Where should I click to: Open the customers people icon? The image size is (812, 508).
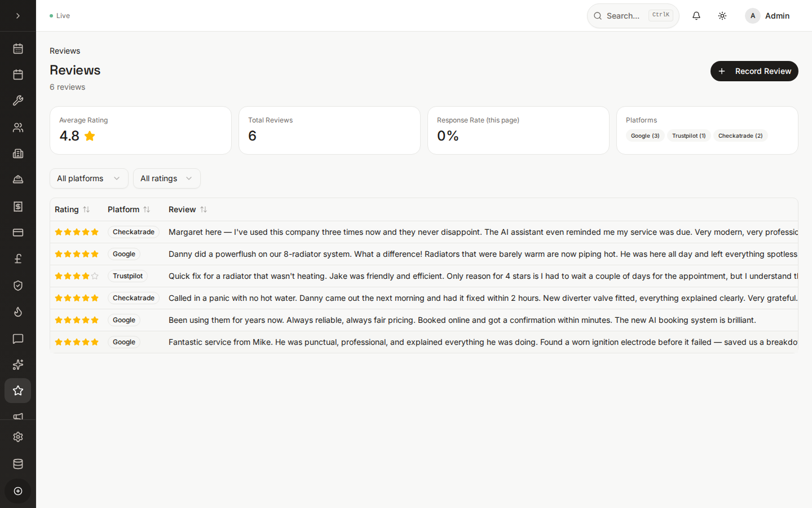[x=18, y=127]
